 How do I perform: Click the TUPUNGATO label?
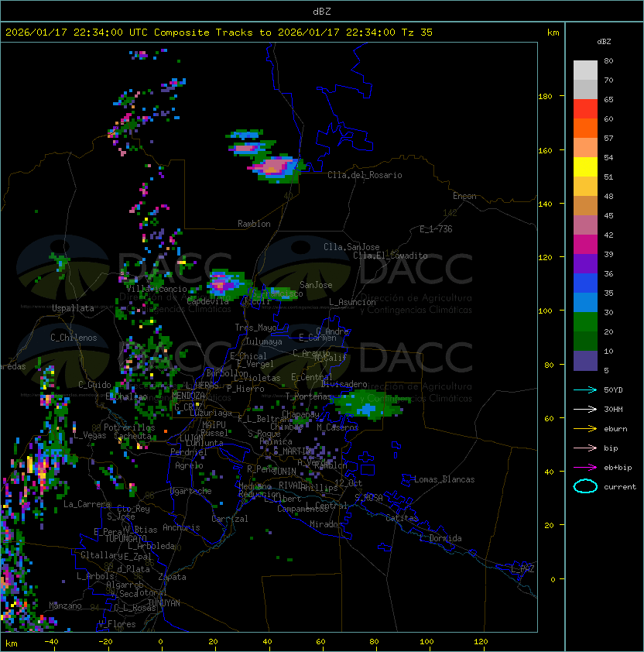(x=126, y=538)
